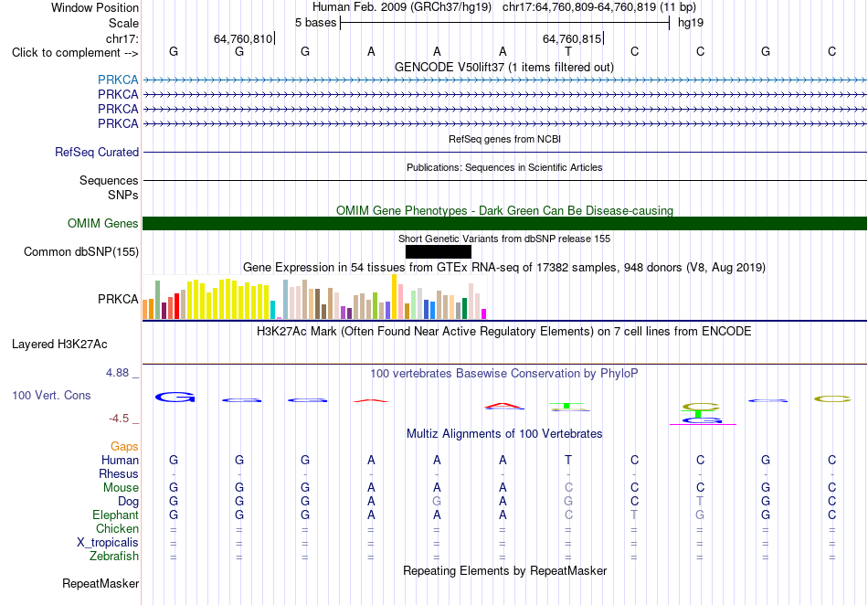Click 'Publications: Sequences in Scientific Articles' title
This screenshot has width=868, height=605.
point(504,167)
